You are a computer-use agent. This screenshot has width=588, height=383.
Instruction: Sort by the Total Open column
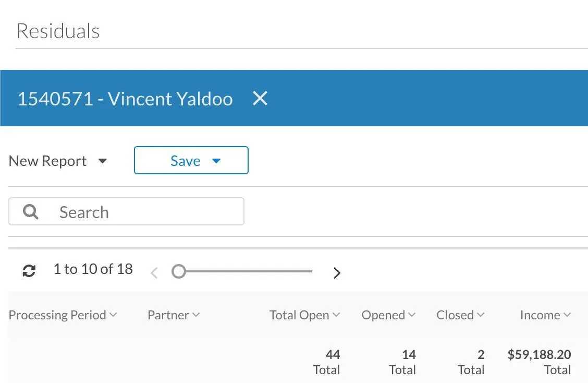point(299,315)
